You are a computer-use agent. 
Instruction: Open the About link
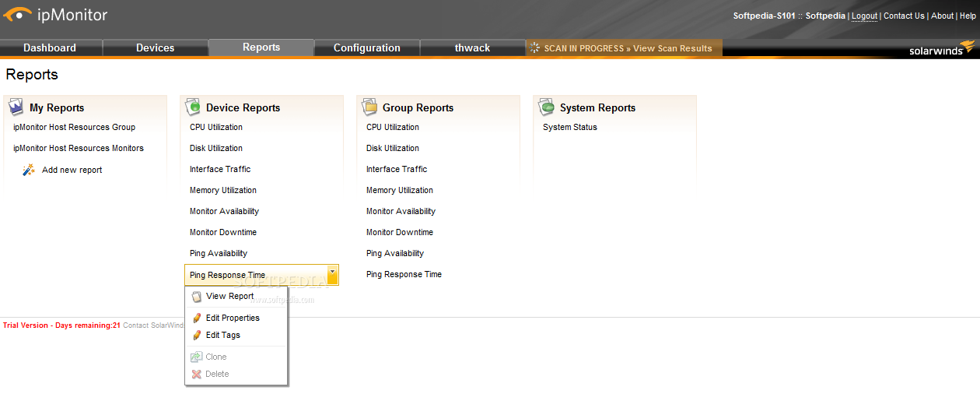coord(942,16)
